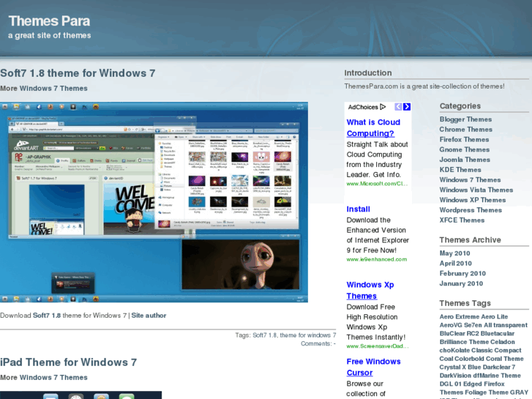Select the theme for windows 7 tag
Viewport: 532px width, 399px height.
click(x=308, y=335)
